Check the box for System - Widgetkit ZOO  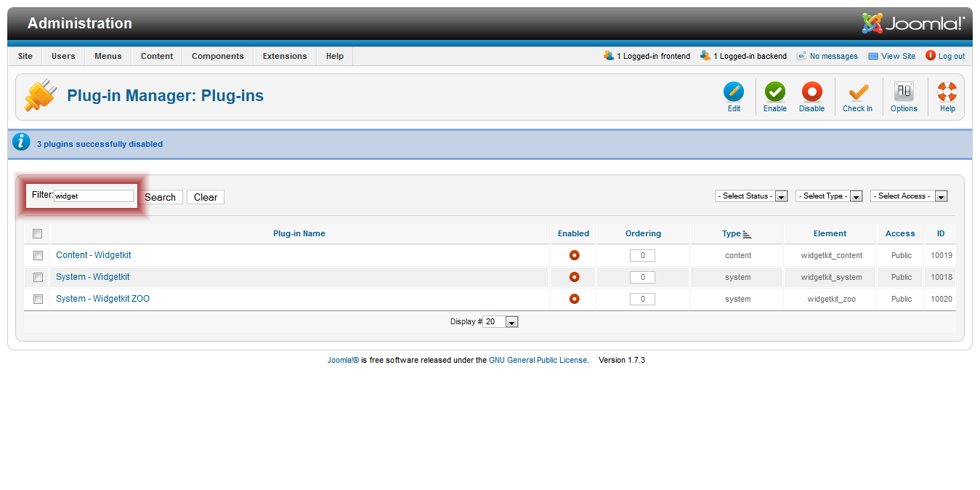pos(38,300)
